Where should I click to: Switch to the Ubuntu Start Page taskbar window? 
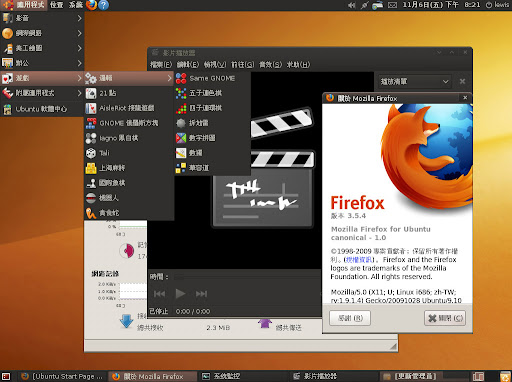62,376
